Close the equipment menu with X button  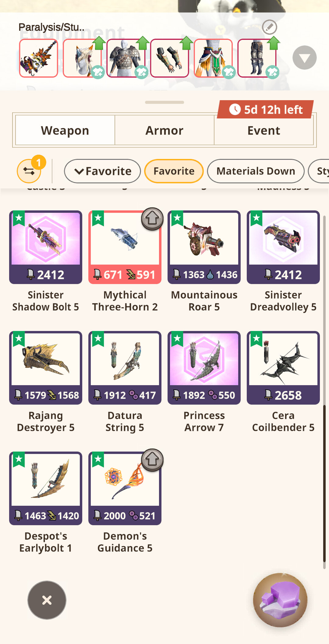coord(47,600)
